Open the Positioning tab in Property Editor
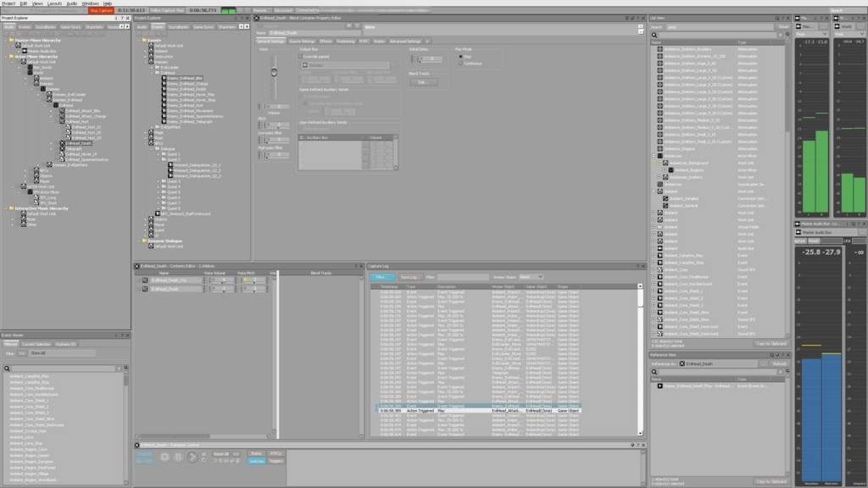 (x=346, y=42)
